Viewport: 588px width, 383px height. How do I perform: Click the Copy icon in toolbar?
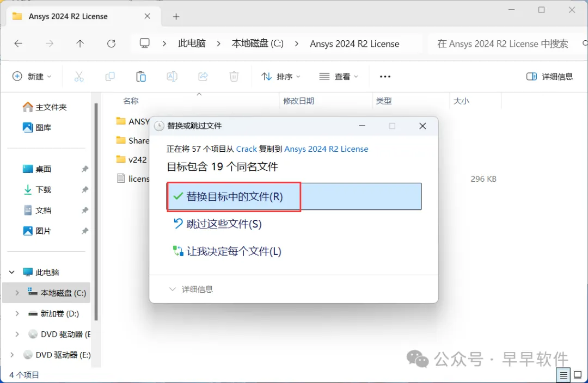click(x=110, y=77)
